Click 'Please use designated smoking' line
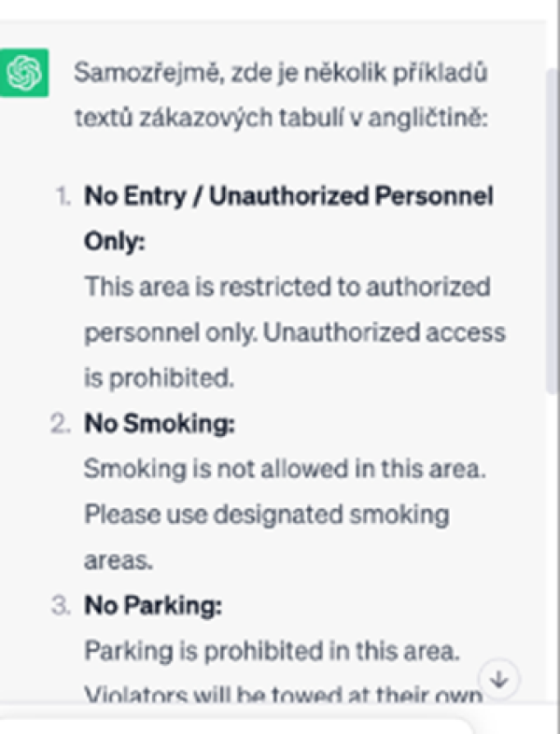Viewport: 560px width, 734px height. [x=267, y=515]
